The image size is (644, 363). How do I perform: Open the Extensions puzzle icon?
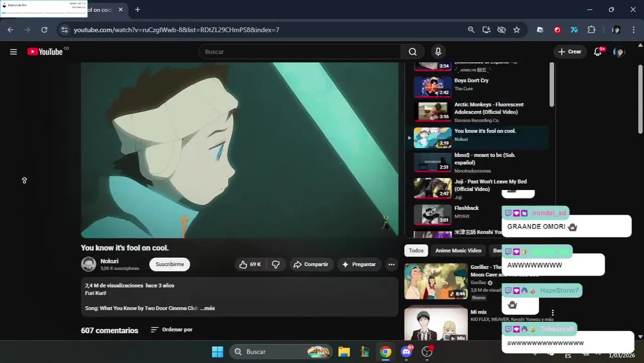coord(592,30)
